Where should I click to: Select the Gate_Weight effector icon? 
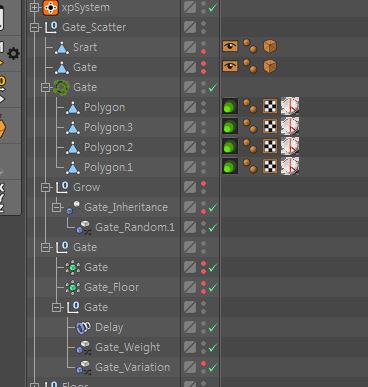pos(84,347)
